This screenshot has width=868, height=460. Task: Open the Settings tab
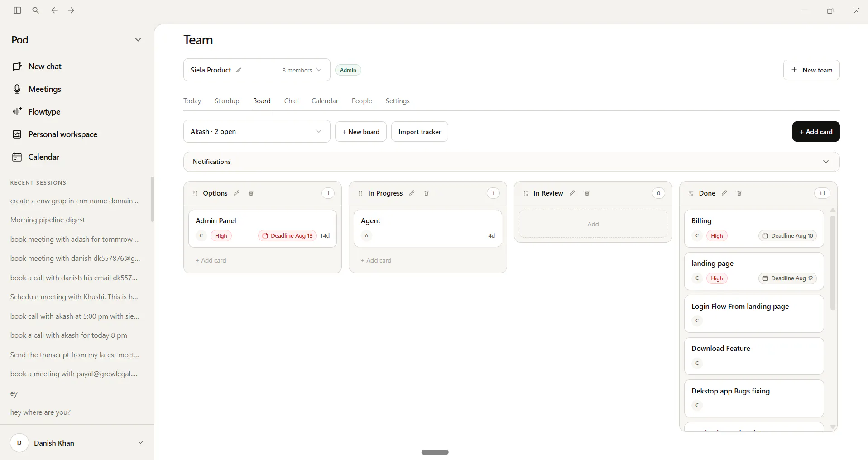[398, 101]
